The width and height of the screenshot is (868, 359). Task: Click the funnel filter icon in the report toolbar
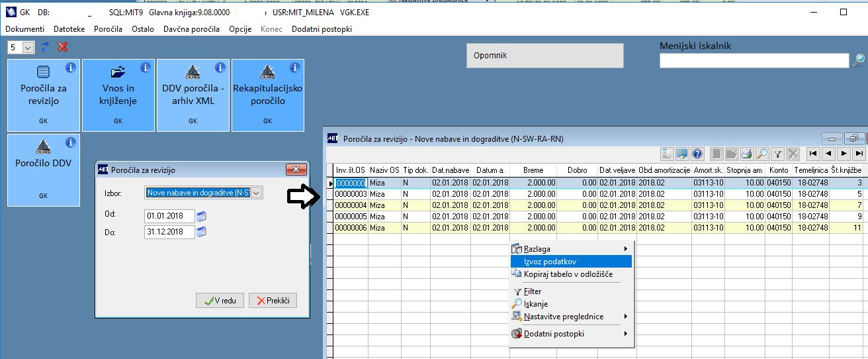point(778,154)
